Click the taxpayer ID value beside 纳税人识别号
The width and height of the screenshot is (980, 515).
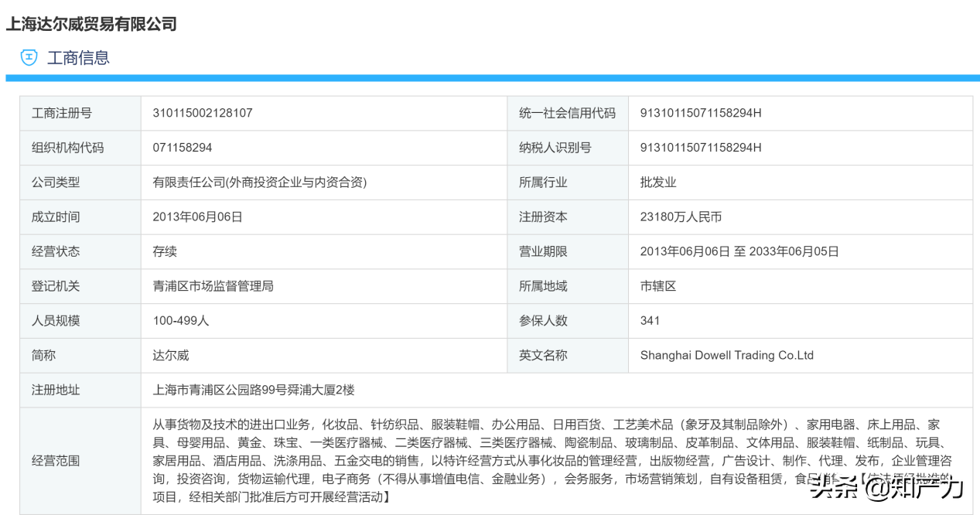(x=701, y=148)
